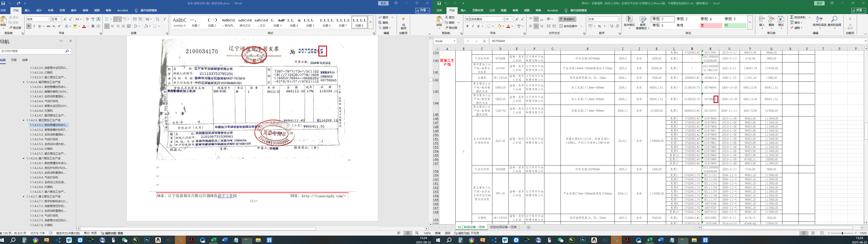Open 数控管螺纹机床S... heading under 第五管加工生产线
Image resolution: width=868 pixels, height=244 pixels.
(x=49, y=125)
